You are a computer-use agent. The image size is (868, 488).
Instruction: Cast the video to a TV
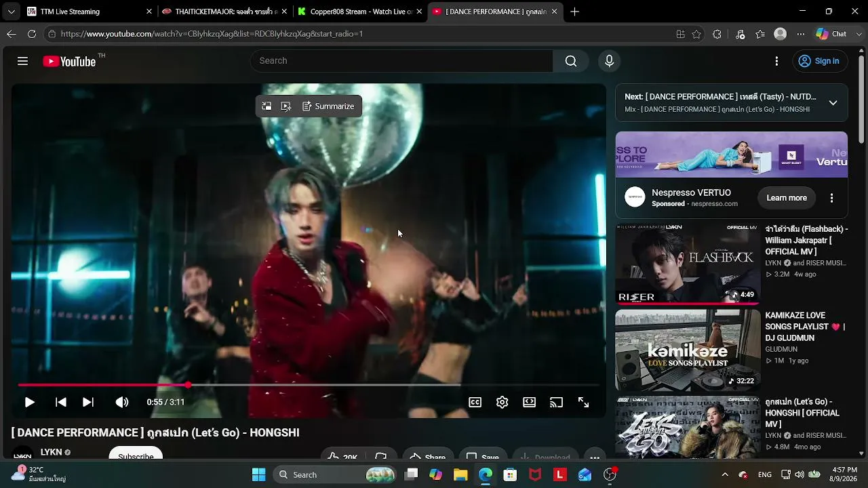point(556,402)
